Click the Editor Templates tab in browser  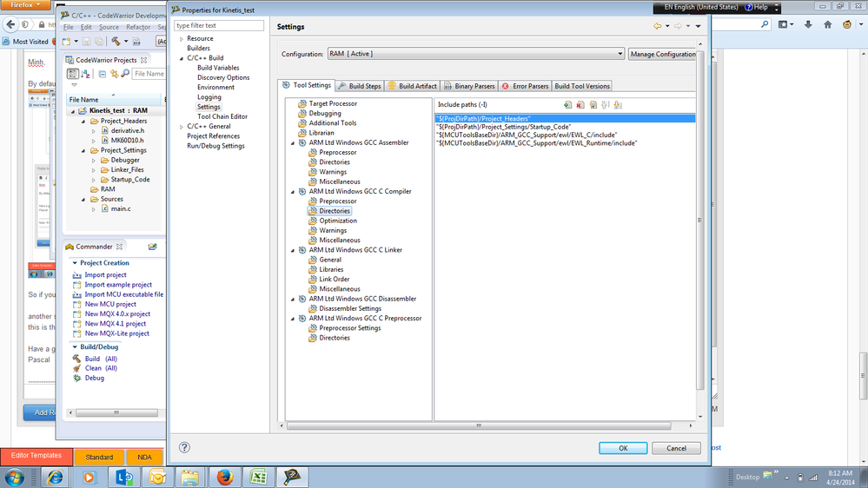pos(36,456)
